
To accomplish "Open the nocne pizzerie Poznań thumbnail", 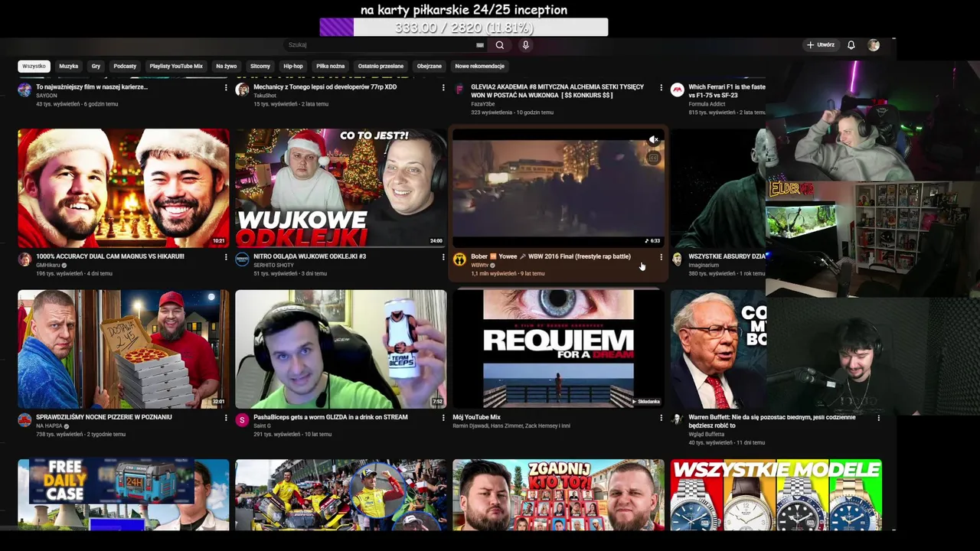I will [x=123, y=349].
